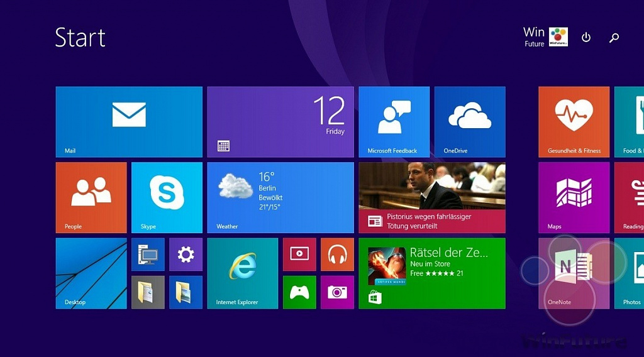Open the Xbox Games tile
This screenshot has height=357, width=644.
299,292
